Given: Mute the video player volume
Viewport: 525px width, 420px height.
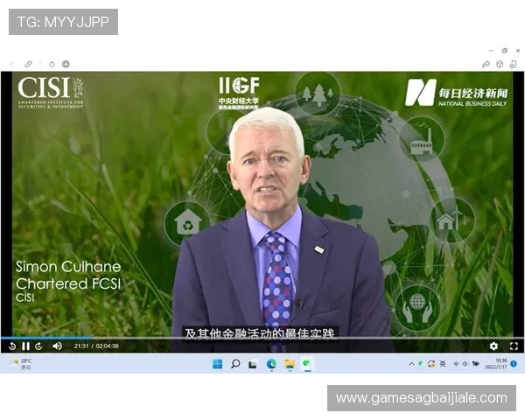Looking at the screenshot, I should coord(57,346).
